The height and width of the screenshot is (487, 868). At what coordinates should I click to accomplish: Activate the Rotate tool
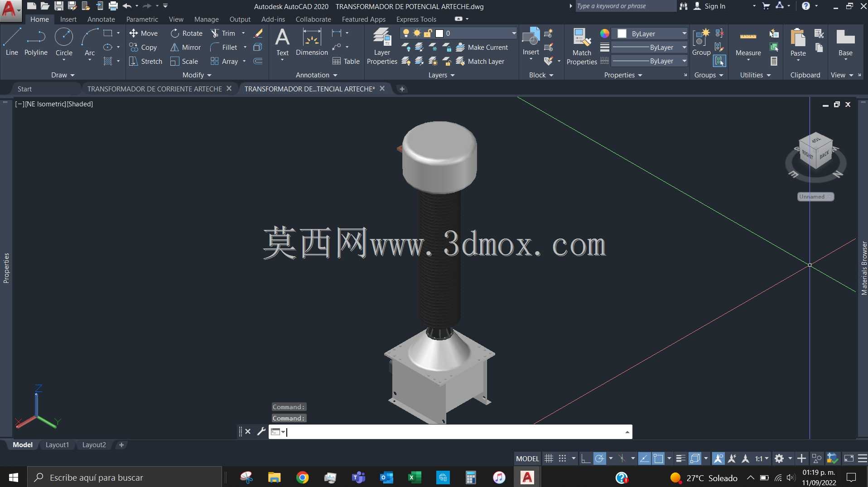coord(186,33)
